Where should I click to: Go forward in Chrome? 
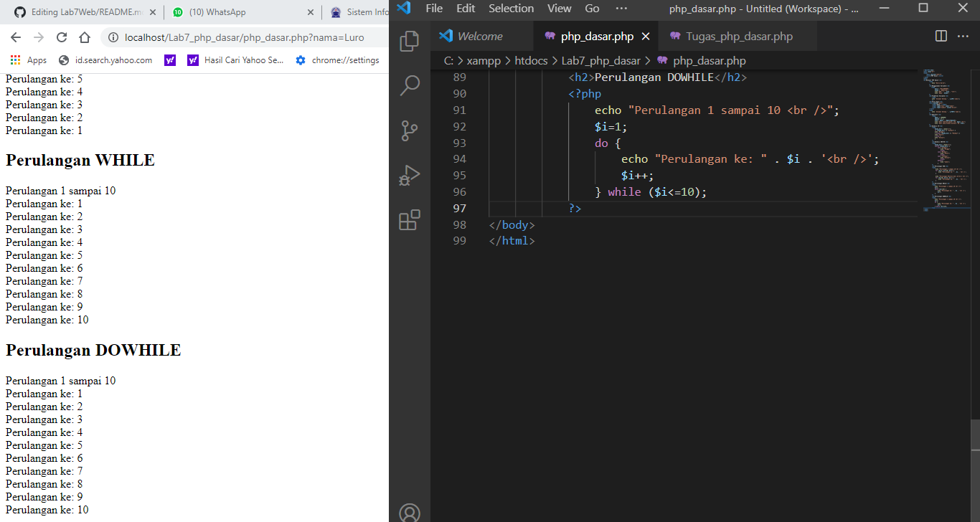click(x=39, y=37)
